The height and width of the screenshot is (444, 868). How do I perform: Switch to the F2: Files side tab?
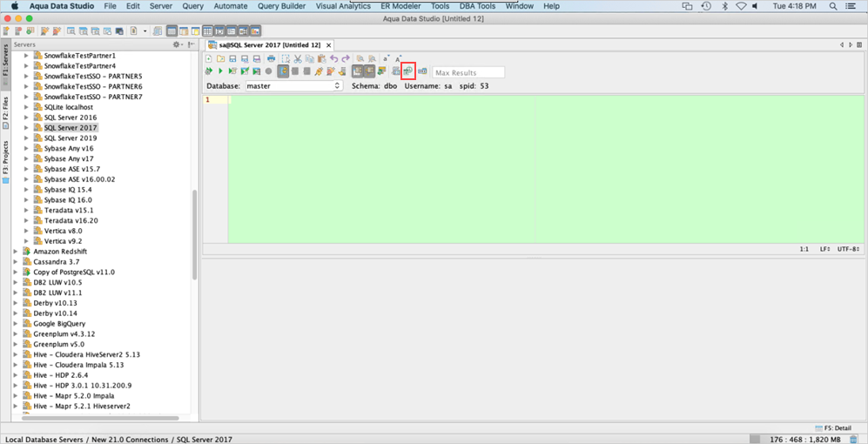5,112
